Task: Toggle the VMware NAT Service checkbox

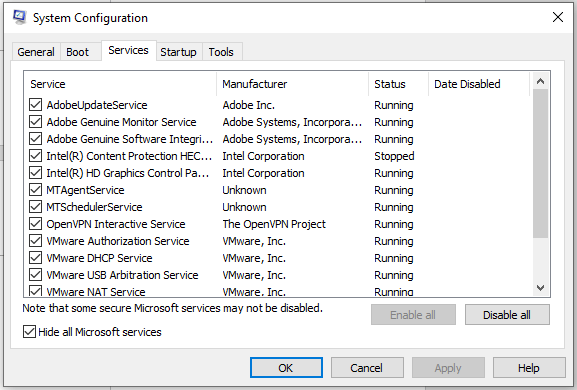Action: pyautogui.click(x=35, y=291)
